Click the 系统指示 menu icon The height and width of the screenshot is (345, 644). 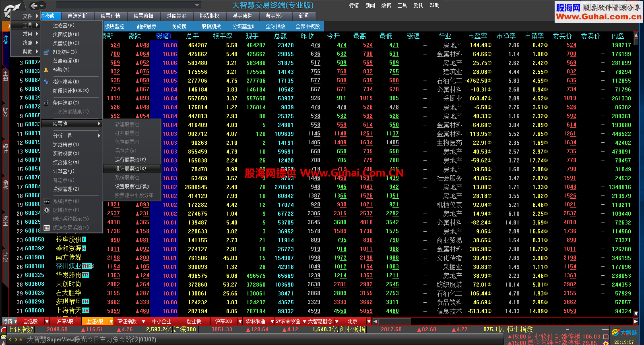pyautogui.click(x=46, y=201)
